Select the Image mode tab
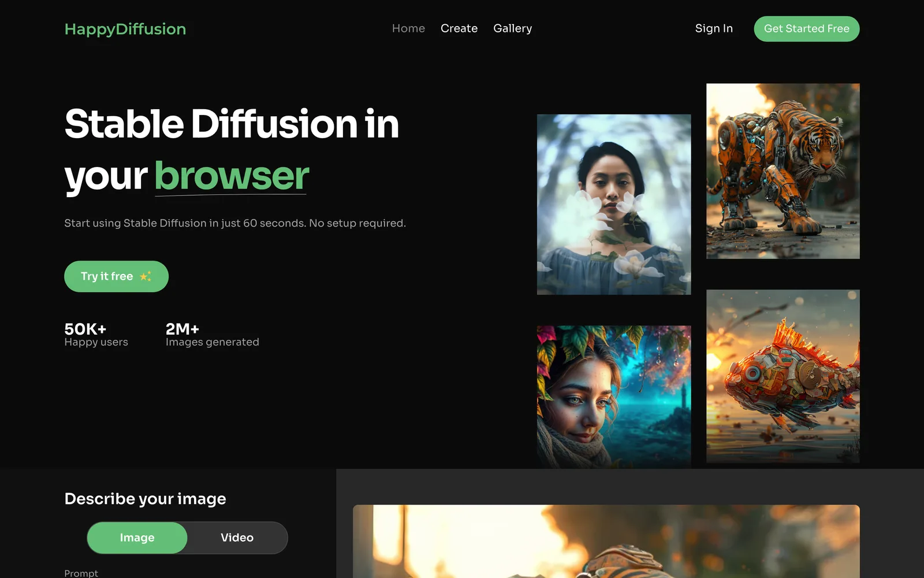924x578 pixels. pos(137,538)
